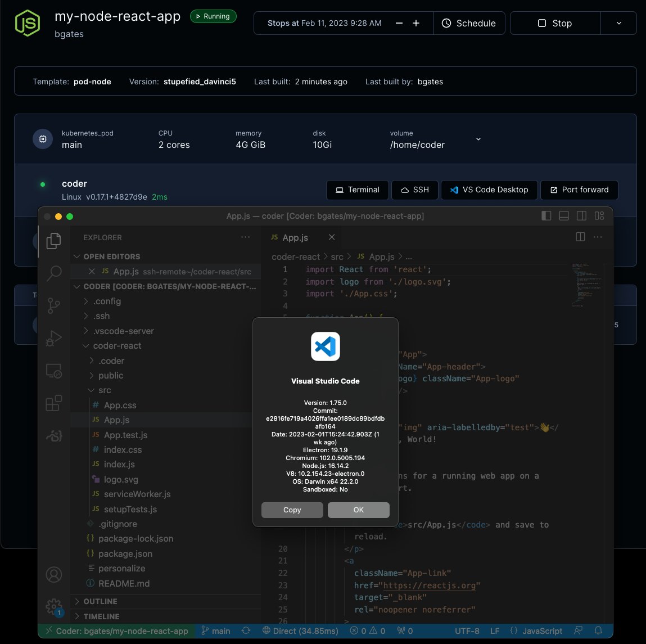Switch to the App.js editor tab
646x644 pixels.
tap(295, 237)
